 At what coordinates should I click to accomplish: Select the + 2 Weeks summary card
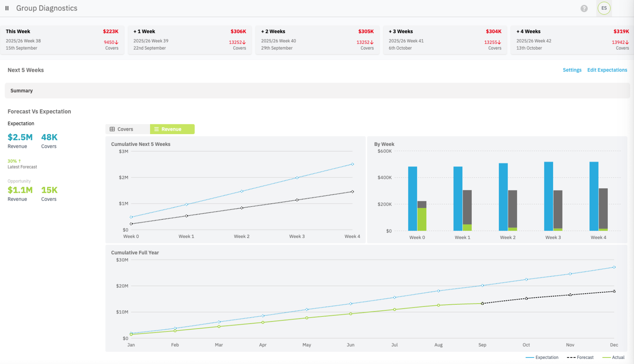click(317, 39)
